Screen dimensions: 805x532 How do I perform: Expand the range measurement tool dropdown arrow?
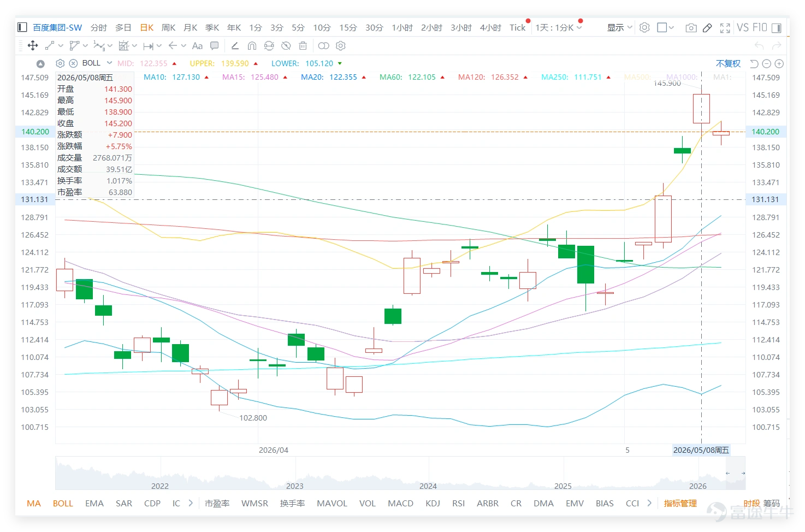click(159, 46)
